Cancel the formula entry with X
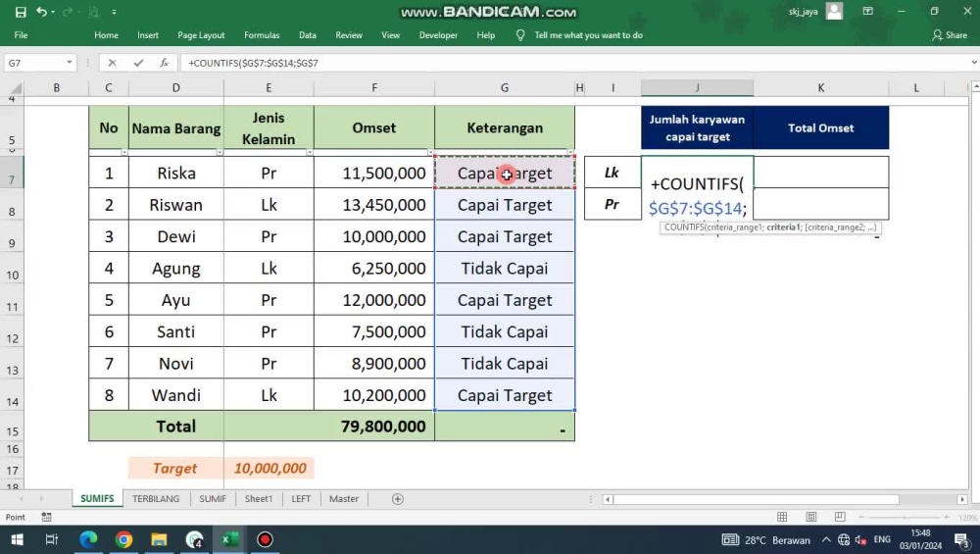The width and height of the screenshot is (980, 554). point(112,63)
